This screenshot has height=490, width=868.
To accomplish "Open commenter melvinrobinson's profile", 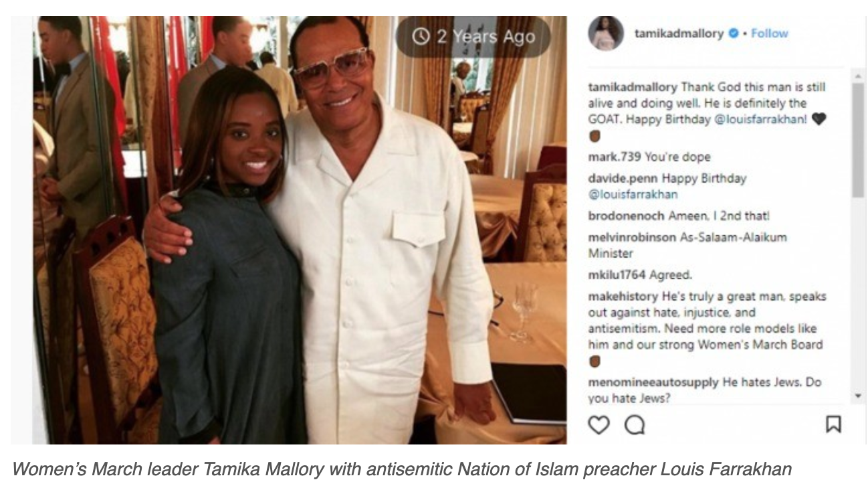I will click(632, 237).
